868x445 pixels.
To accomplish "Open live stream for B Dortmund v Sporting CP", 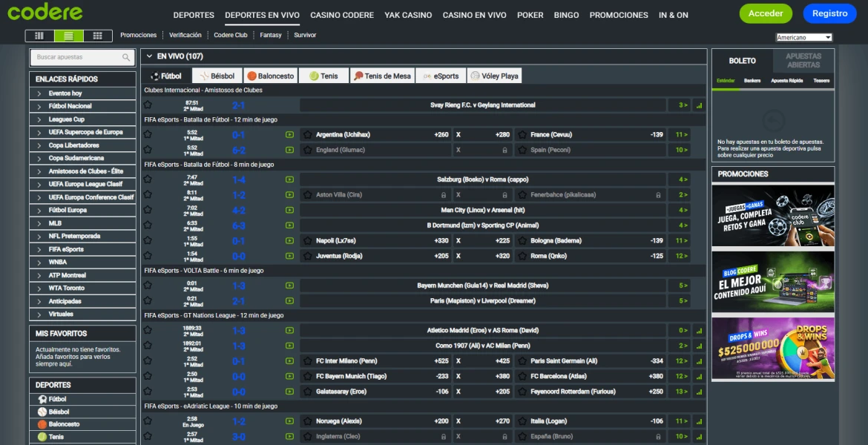I will click(x=289, y=225).
